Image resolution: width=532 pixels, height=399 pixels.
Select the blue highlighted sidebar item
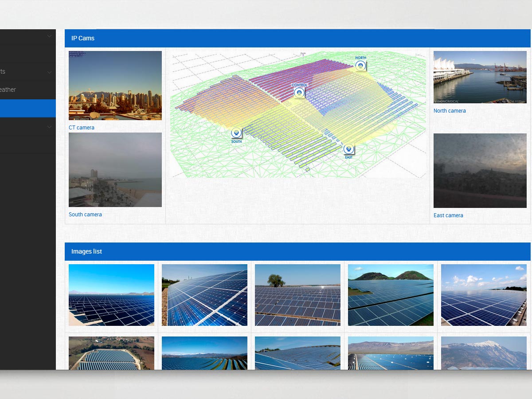[28, 108]
